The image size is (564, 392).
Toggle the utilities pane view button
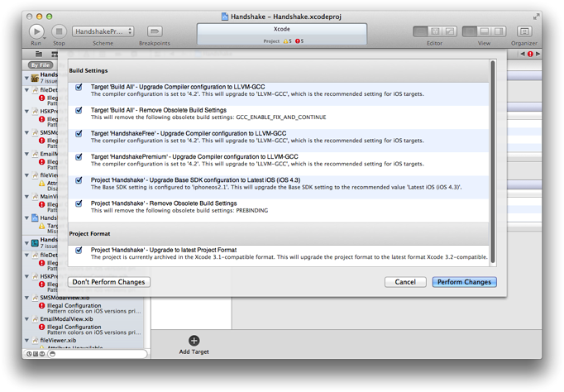point(499,31)
